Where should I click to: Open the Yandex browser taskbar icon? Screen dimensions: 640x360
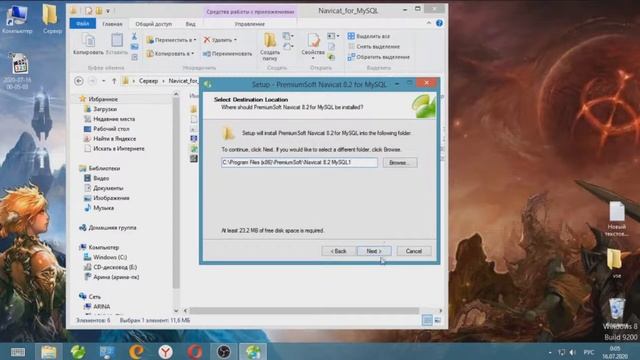[165, 351]
